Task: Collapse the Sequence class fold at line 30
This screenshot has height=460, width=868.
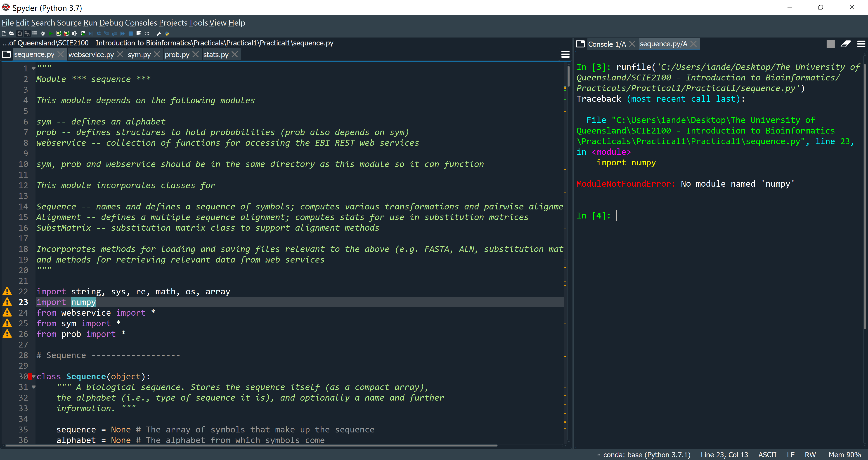Action: tap(33, 376)
